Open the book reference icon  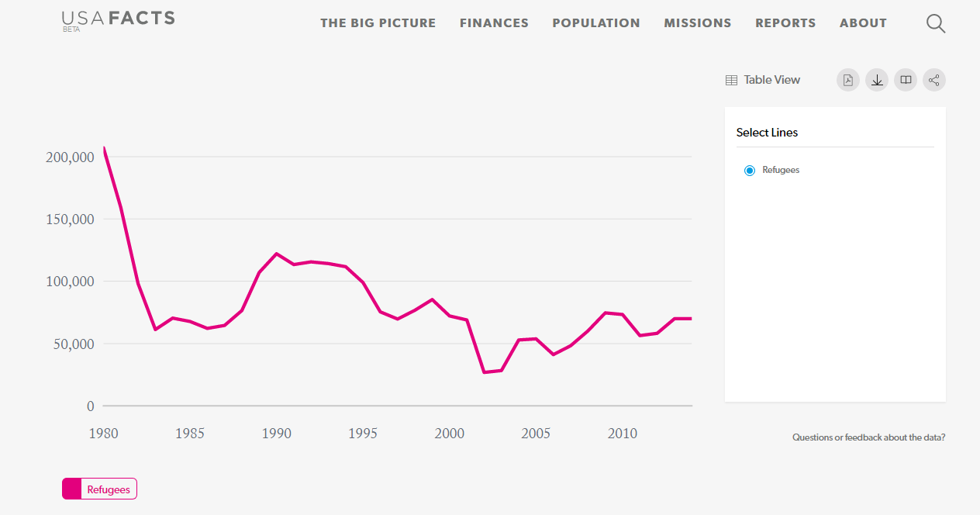pos(906,80)
